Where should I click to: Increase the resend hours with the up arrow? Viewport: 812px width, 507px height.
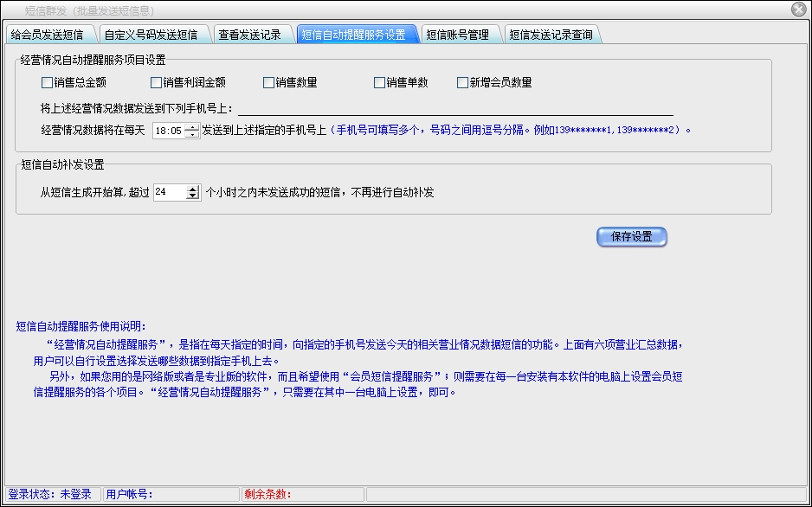192,189
